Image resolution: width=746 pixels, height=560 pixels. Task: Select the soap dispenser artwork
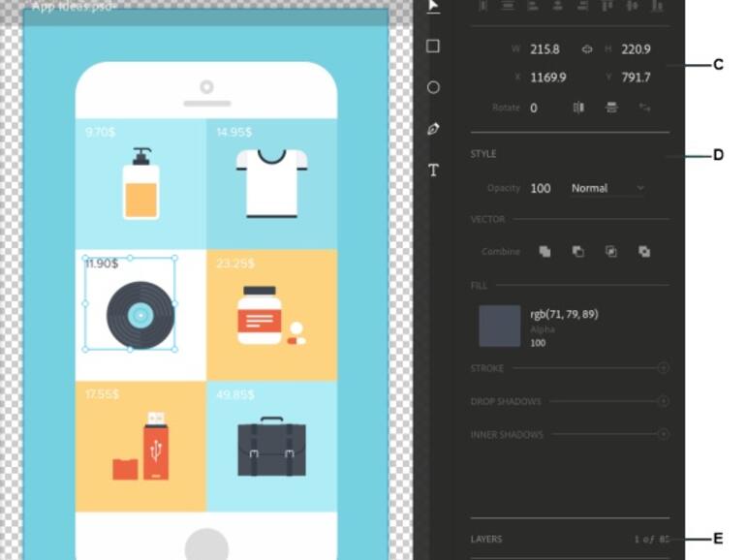[x=140, y=184]
